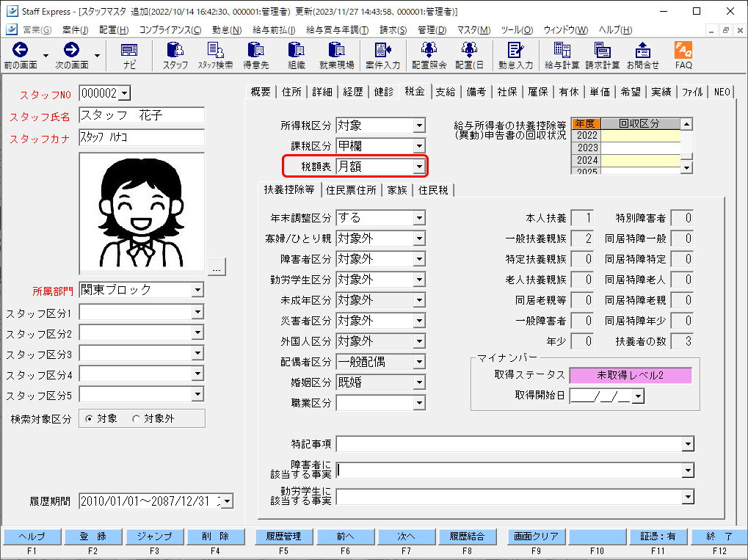Click the 登録 F2 button
The width and height of the screenshot is (748, 560).
pyautogui.click(x=92, y=537)
